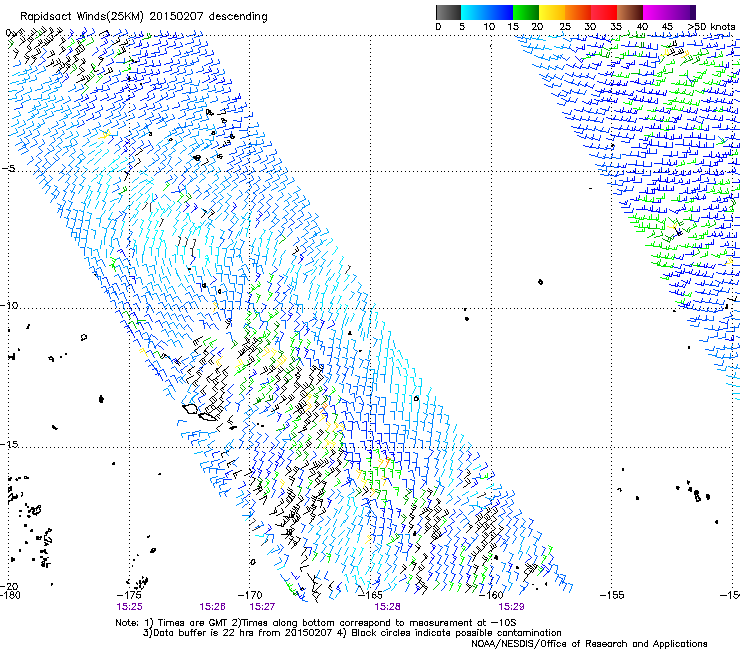Click the orange 25–30 knots legend swatch
Viewport: 740px width, 650px height.
click(578, 12)
